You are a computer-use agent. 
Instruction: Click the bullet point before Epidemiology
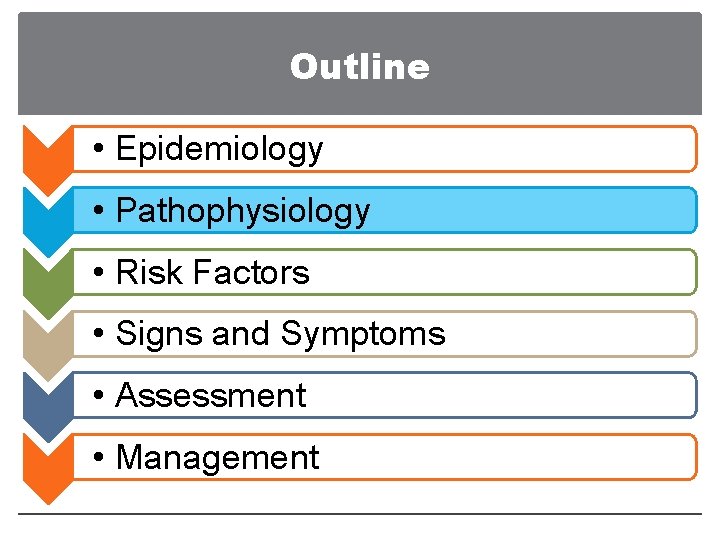99,150
